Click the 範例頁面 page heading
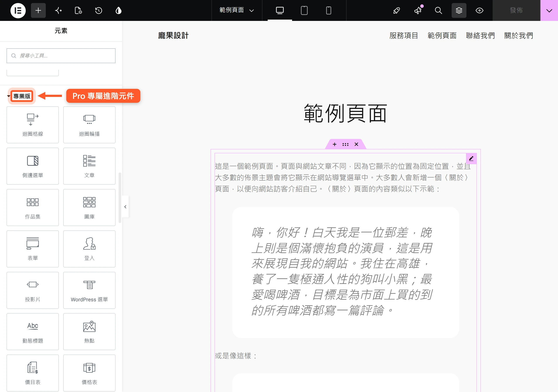The image size is (558, 392). pyautogui.click(x=345, y=113)
